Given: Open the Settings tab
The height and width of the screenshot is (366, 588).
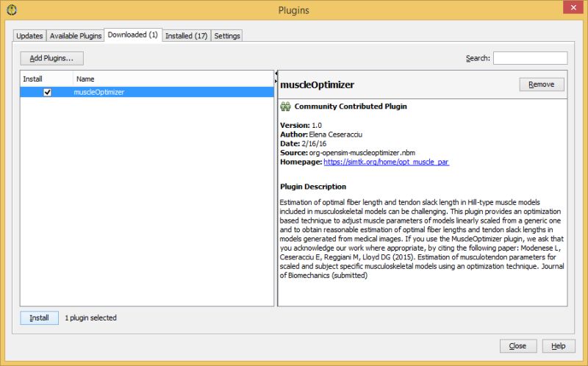Looking at the screenshot, I should tap(227, 36).
